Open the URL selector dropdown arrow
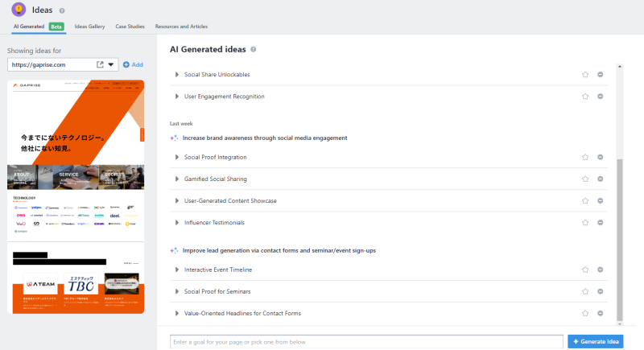 111,64
